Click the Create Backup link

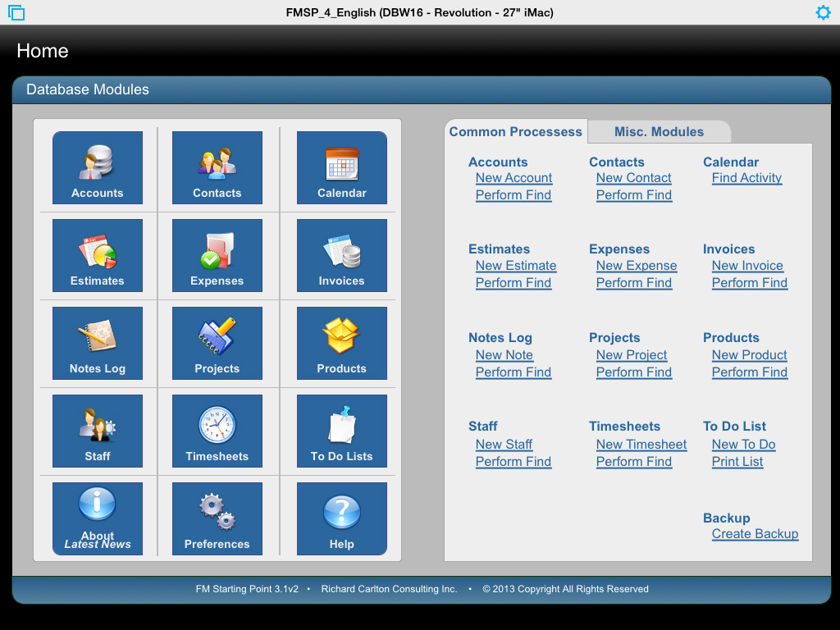755,534
